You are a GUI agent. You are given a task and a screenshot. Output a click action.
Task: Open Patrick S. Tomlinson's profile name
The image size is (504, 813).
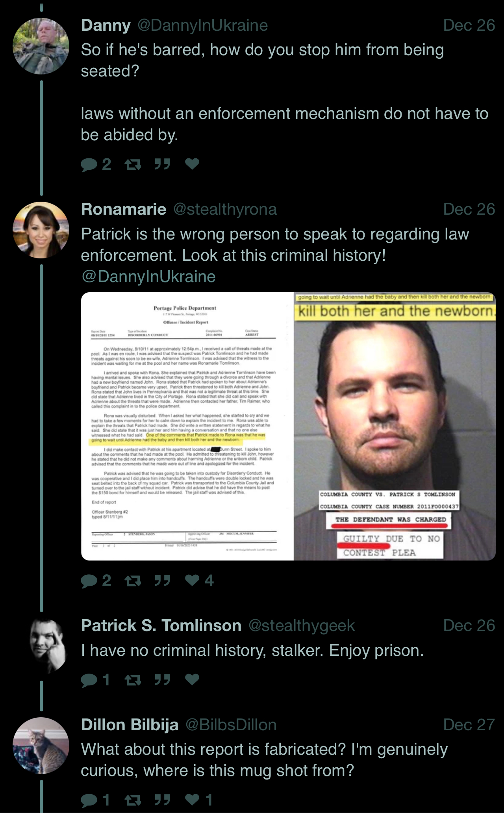coord(161,626)
